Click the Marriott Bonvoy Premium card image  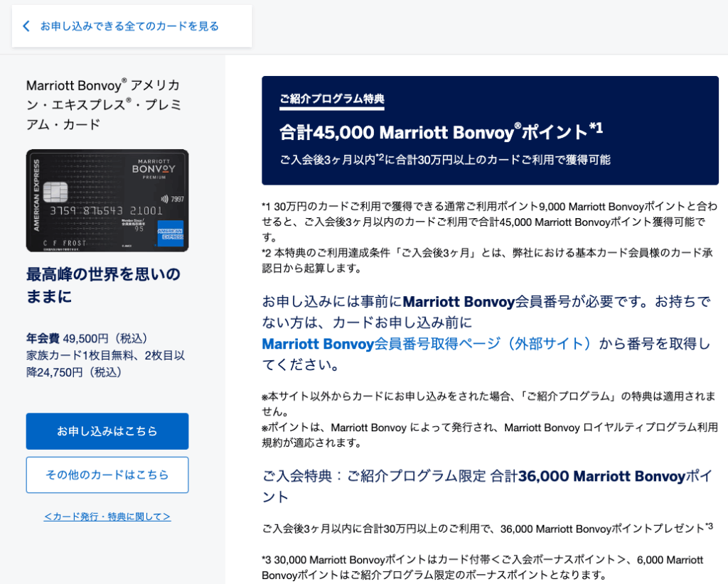[107, 200]
